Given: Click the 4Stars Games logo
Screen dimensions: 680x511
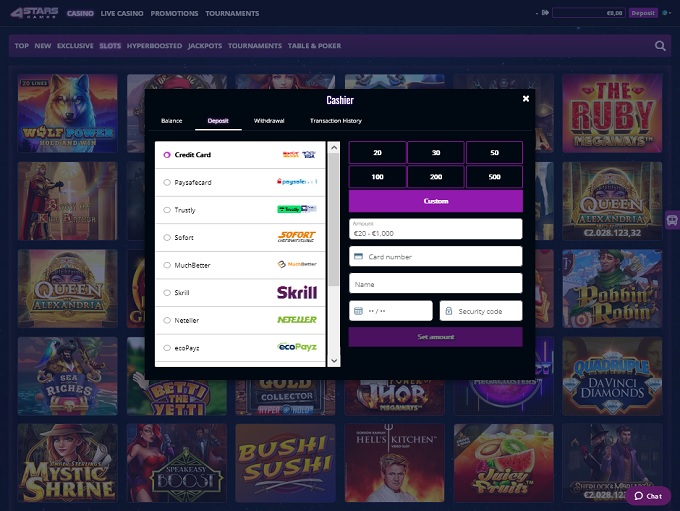Looking at the screenshot, I should coord(34,13).
